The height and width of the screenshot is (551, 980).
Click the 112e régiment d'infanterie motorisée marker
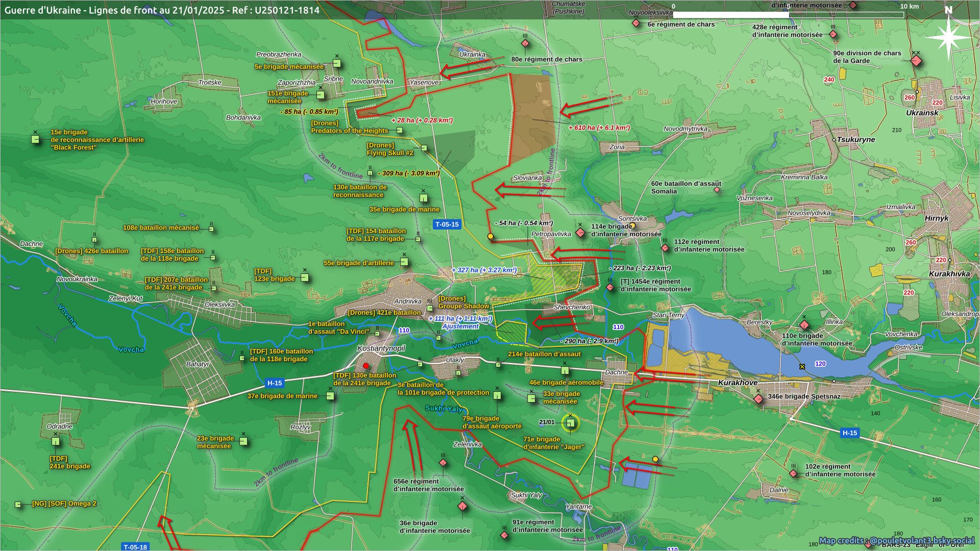pyautogui.click(x=665, y=248)
